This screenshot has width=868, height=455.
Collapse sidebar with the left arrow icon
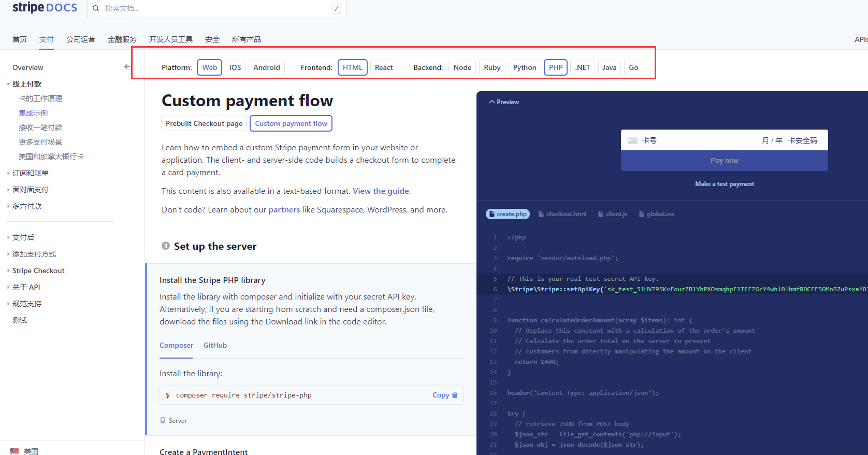click(127, 66)
